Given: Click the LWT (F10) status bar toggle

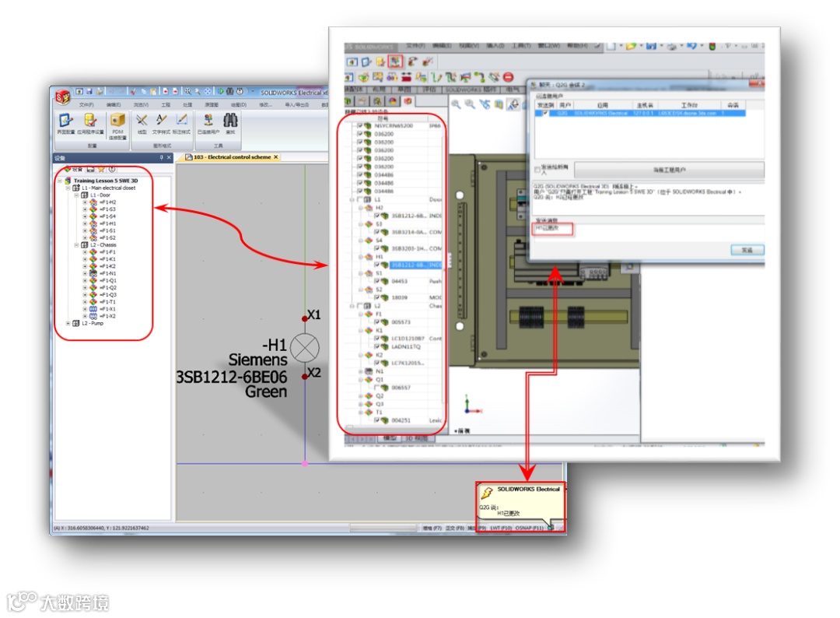Looking at the screenshot, I should click(x=500, y=528).
